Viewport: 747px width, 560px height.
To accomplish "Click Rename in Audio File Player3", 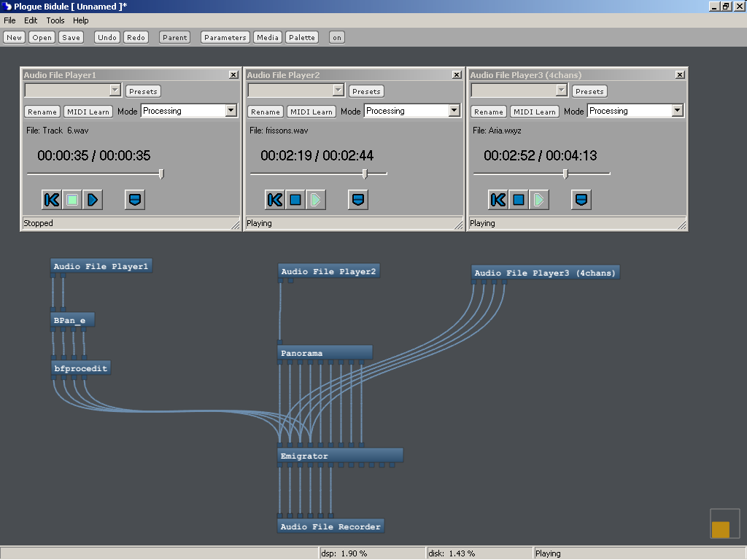I will point(488,112).
